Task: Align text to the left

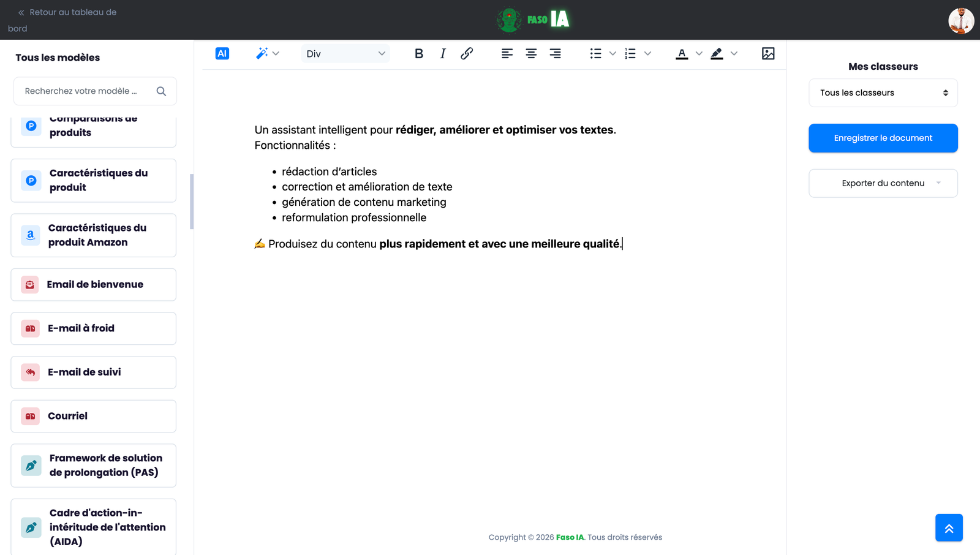Action: [x=507, y=54]
